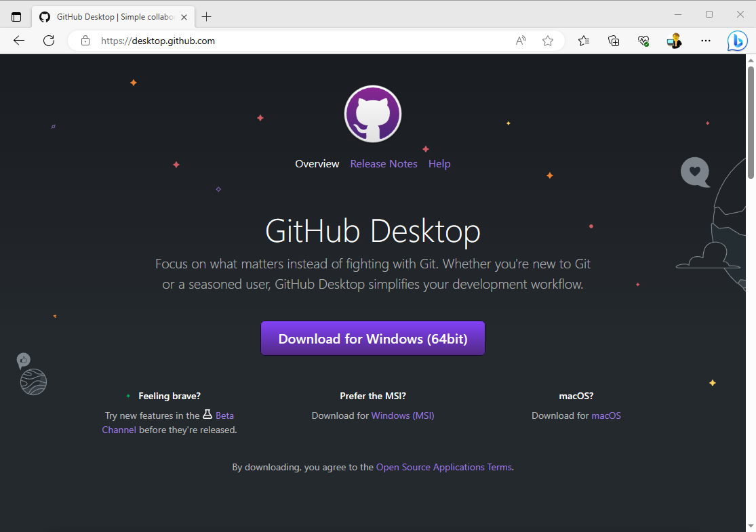Viewport: 756px width, 532px height.
Task: Refresh the page with reload icon
Action: click(x=49, y=41)
